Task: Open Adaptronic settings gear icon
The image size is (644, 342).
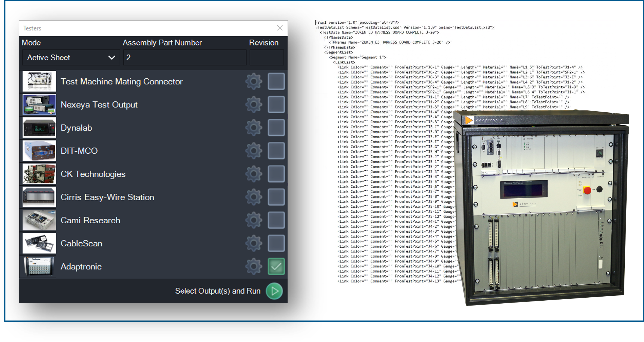Action: (254, 266)
